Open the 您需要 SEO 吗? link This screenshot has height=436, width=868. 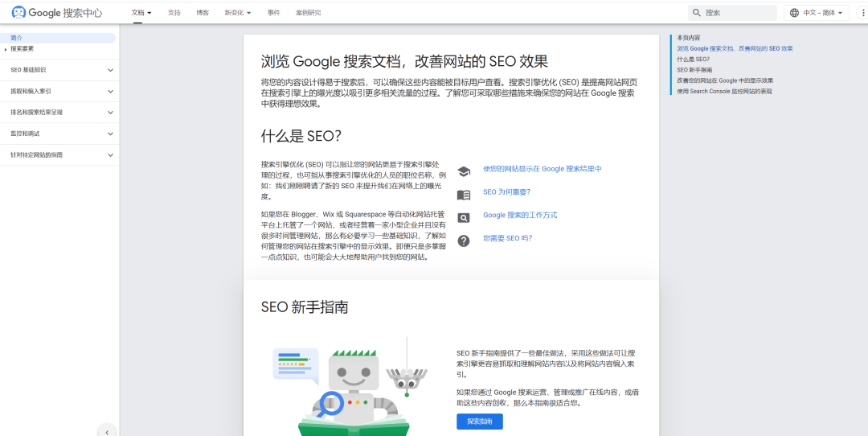click(x=507, y=238)
